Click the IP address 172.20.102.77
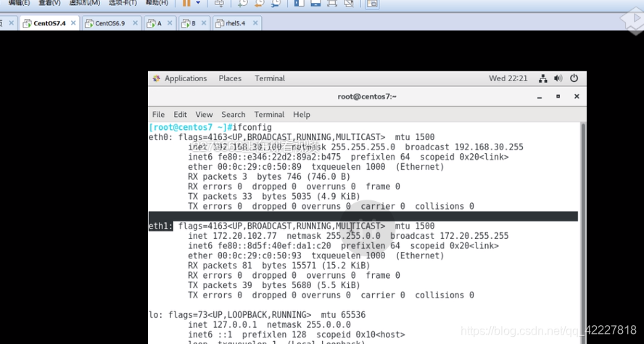Viewport: 644px width, 344px height. click(x=244, y=236)
